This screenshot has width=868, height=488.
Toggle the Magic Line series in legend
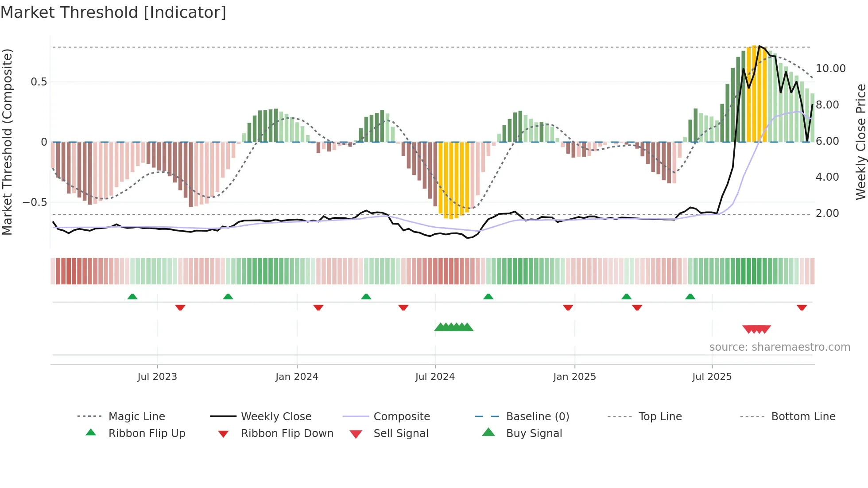(x=136, y=416)
